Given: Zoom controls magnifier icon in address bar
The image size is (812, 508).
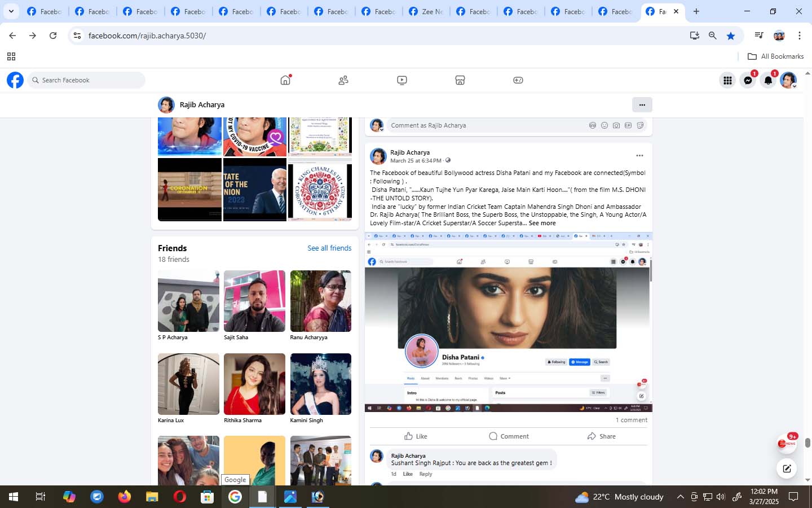Looking at the screenshot, I should tap(713, 36).
